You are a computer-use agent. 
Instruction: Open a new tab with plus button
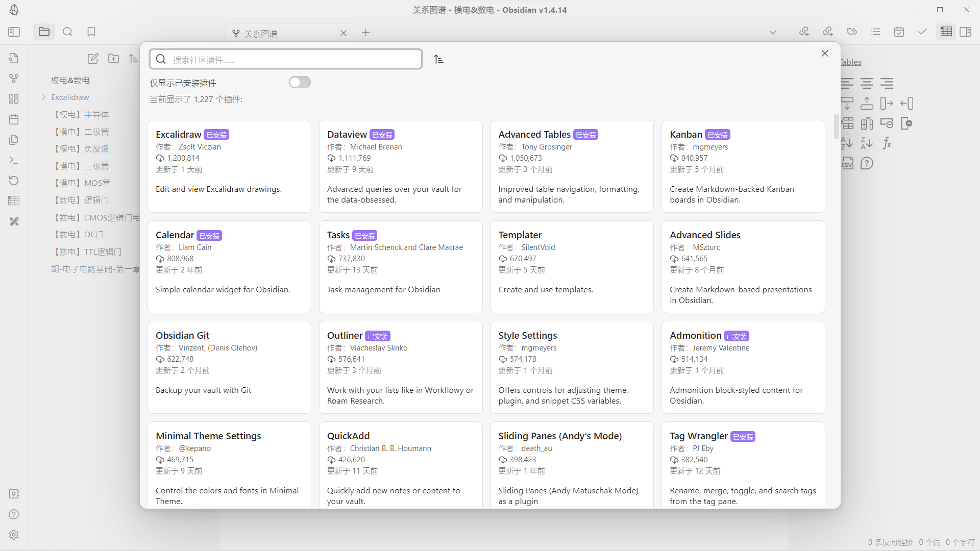pyautogui.click(x=365, y=33)
